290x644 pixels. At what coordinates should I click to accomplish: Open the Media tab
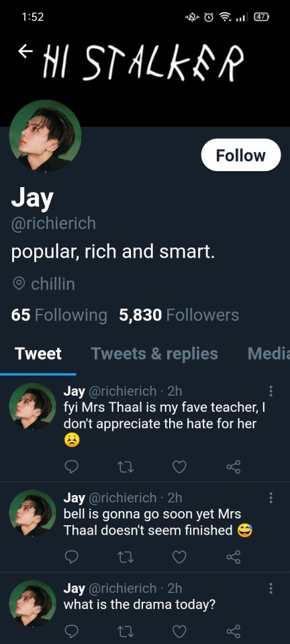[269, 354]
